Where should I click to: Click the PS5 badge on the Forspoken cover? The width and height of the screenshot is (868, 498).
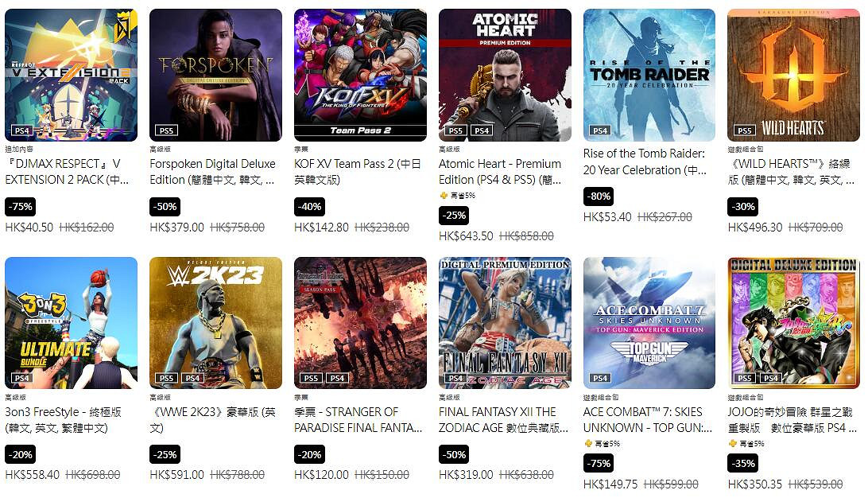166,130
